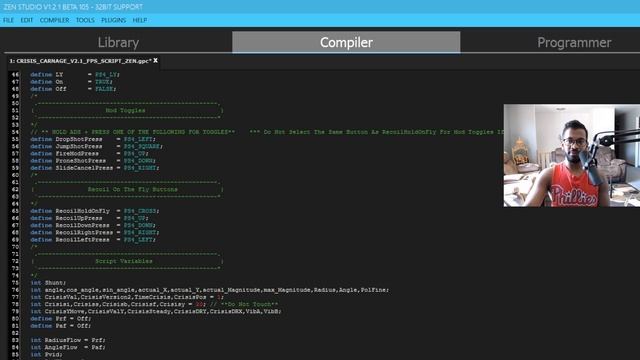Click line 69 'define RecoilLeftPress'
640x360 pixels.
pyautogui.click(x=93, y=240)
